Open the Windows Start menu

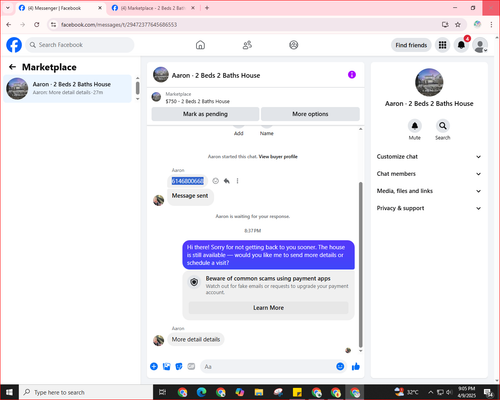pyautogui.click(x=9, y=392)
